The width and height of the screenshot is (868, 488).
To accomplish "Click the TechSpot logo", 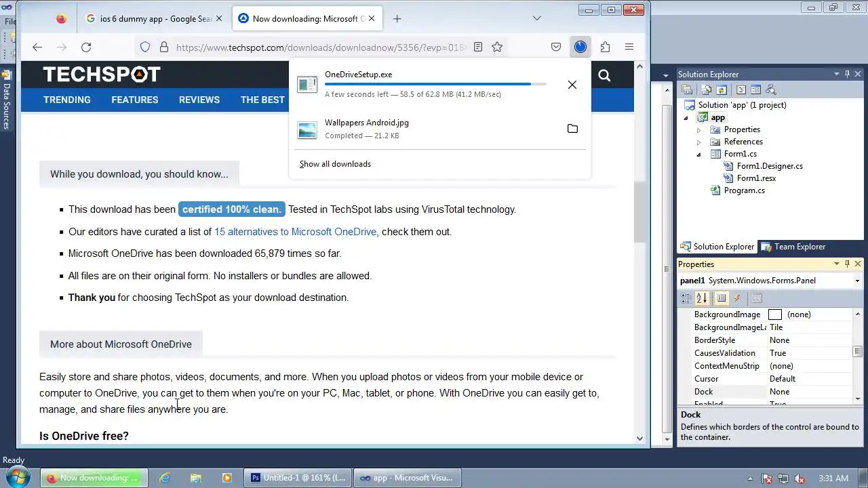I will [102, 74].
